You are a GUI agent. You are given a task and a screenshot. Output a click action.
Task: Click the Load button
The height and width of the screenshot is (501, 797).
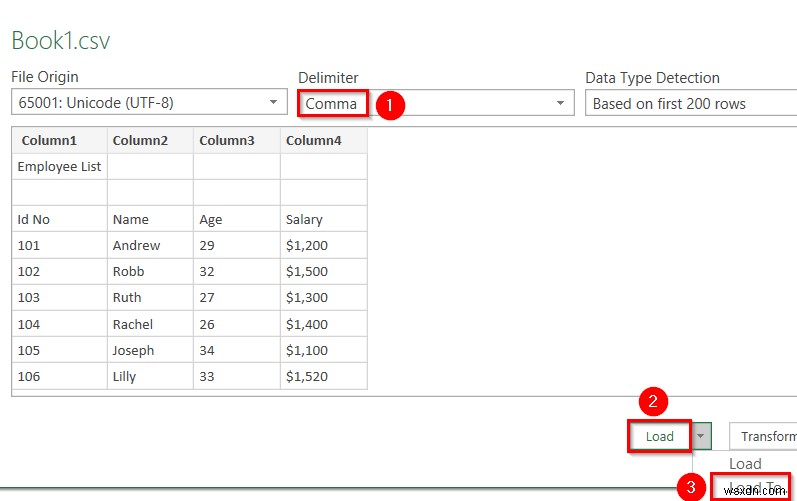point(659,436)
